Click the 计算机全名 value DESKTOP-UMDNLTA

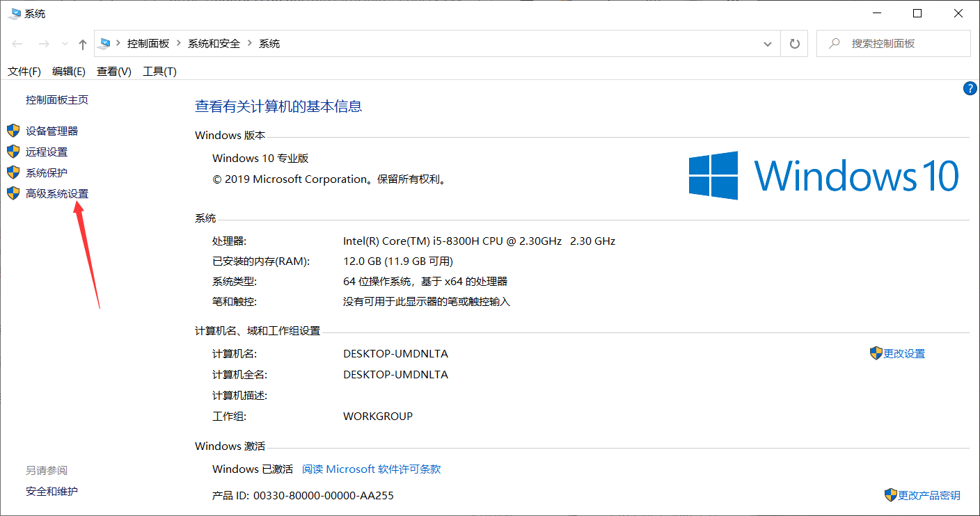pos(396,375)
